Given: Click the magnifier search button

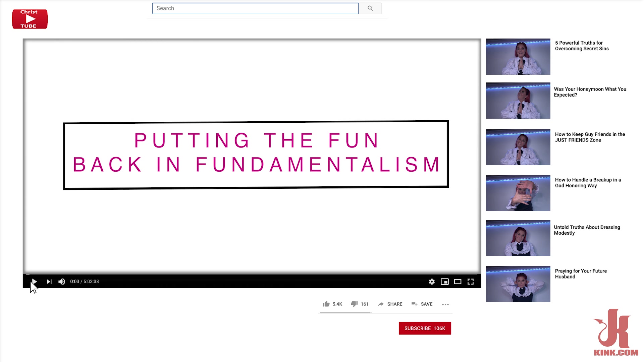Looking at the screenshot, I should [x=370, y=8].
